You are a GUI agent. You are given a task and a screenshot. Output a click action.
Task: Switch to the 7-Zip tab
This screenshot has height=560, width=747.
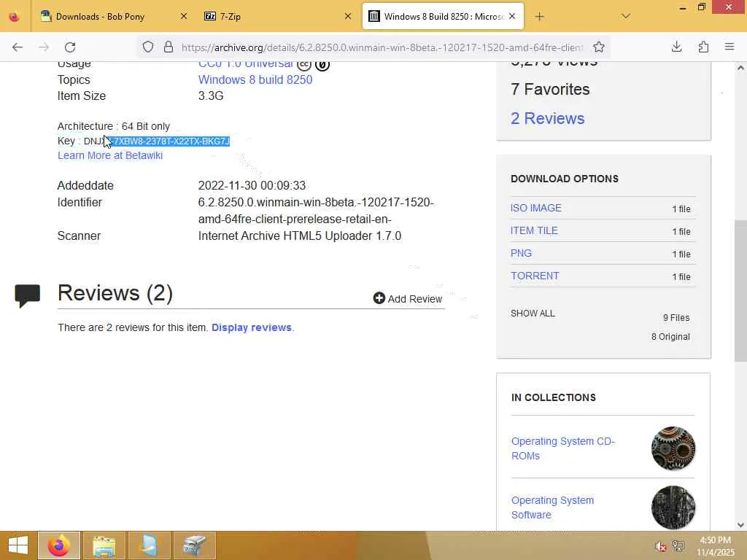(278, 16)
